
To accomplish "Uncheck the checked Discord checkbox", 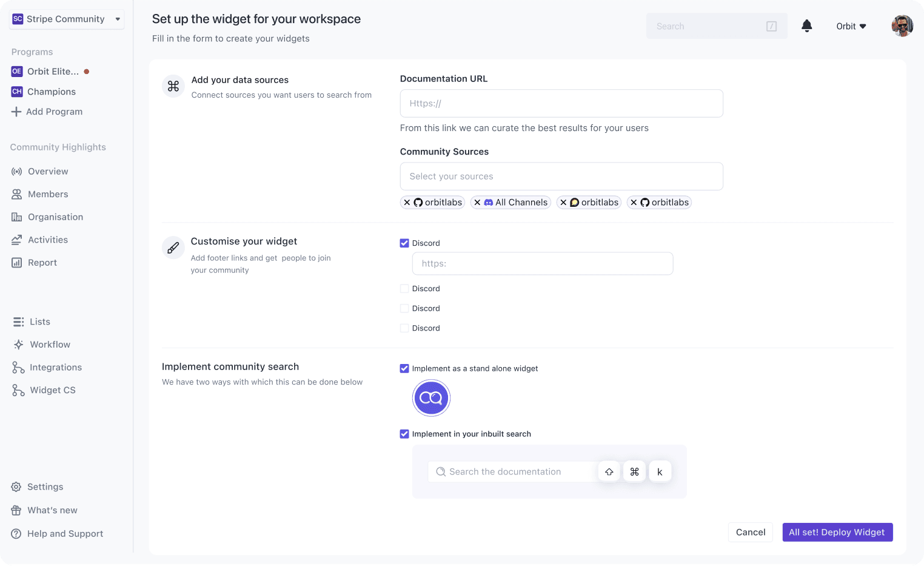I will 404,243.
